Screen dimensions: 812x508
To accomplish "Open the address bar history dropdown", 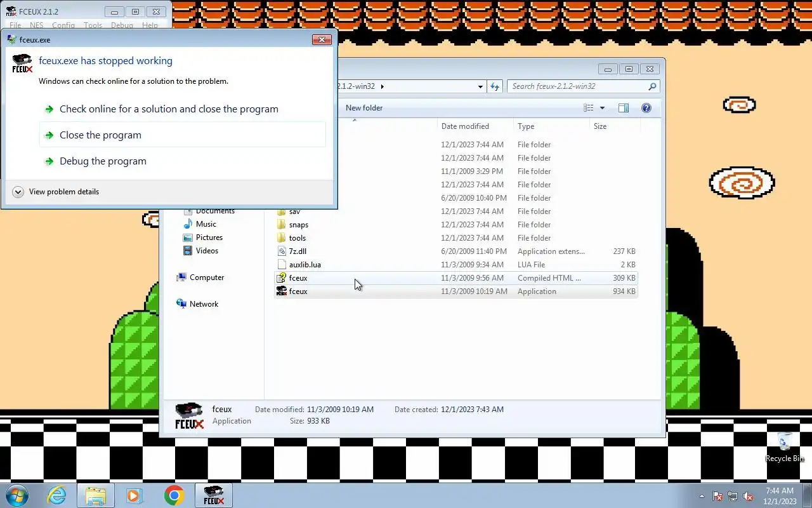I will click(480, 86).
